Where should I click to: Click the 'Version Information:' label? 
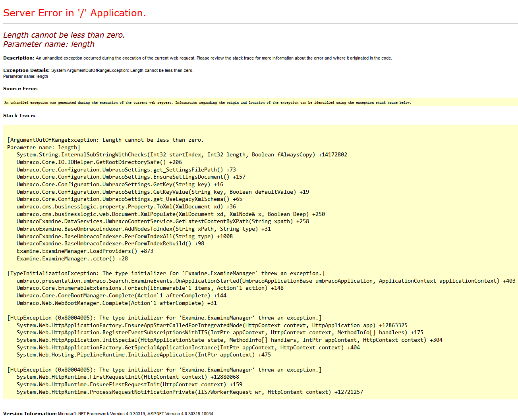coord(30,414)
